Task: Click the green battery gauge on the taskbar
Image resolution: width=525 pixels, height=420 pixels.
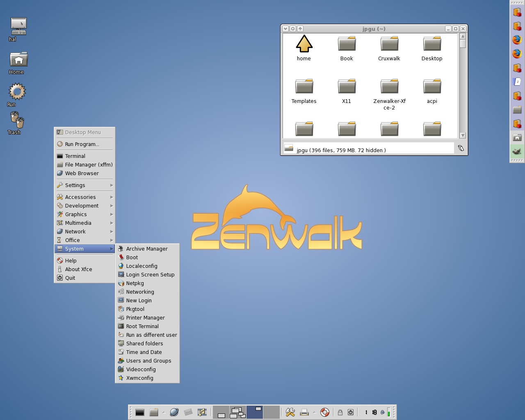Action: pyautogui.click(x=389, y=412)
